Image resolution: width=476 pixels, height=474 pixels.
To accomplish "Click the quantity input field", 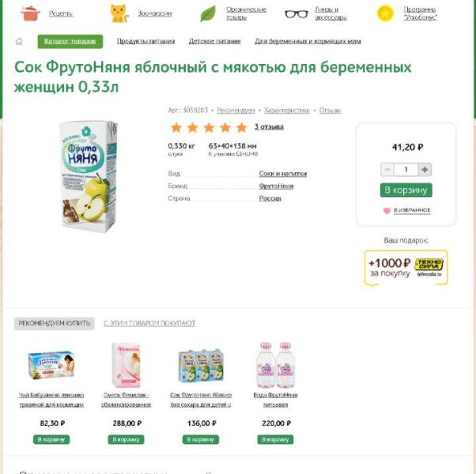I will coord(406,170).
